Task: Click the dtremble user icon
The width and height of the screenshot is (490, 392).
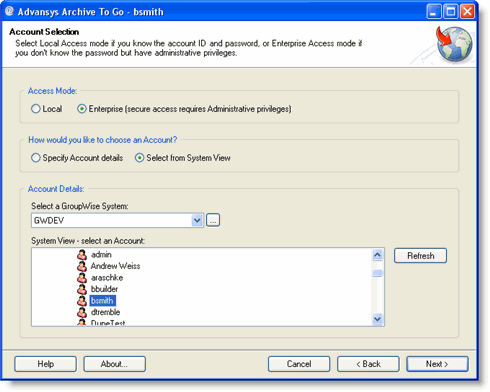Action: [x=82, y=312]
